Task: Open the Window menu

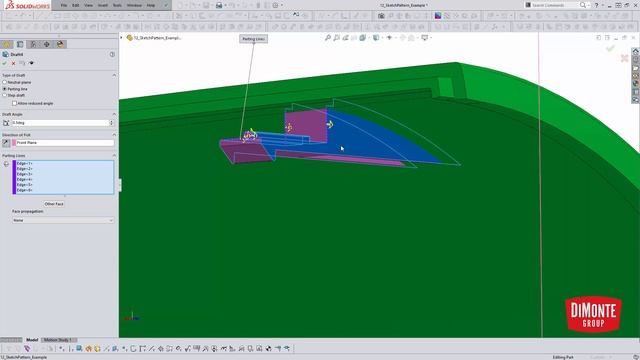Action: click(134, 5)
